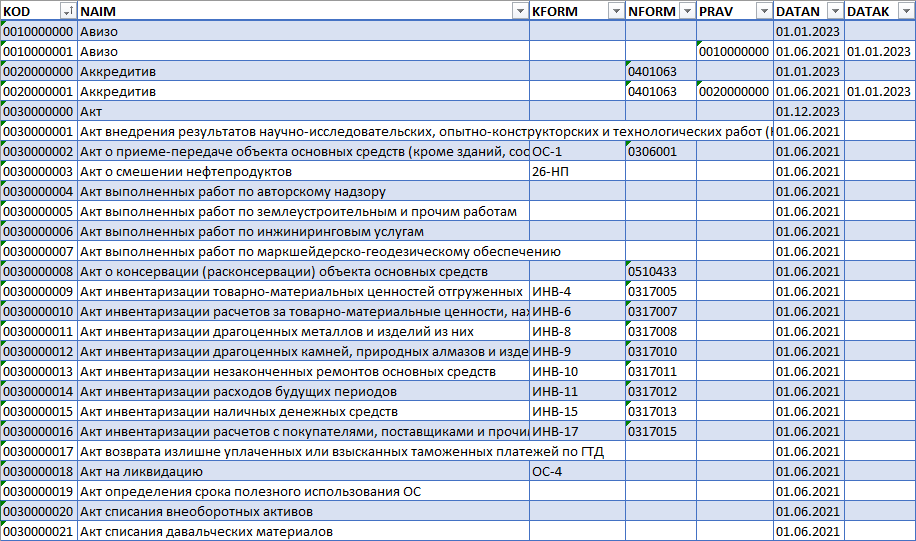Select Акт о консервации объекта основных средств

tap(303, 272)
